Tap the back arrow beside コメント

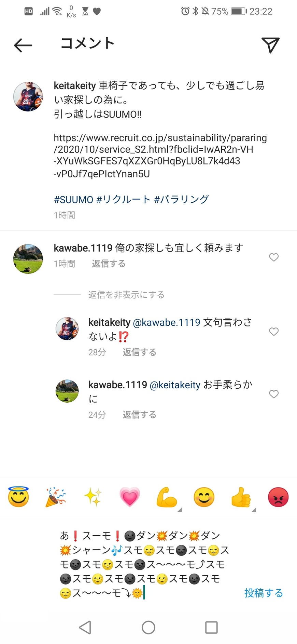pos(23,45)
